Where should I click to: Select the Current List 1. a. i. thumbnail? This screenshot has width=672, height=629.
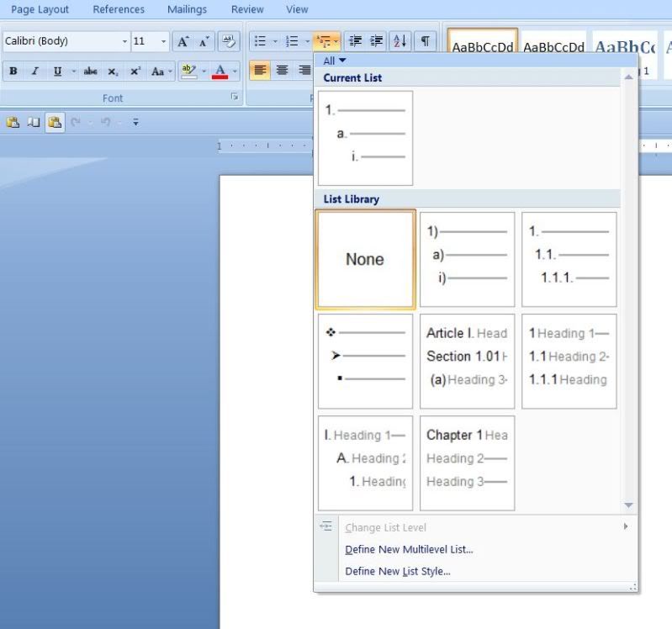point(366,138)
